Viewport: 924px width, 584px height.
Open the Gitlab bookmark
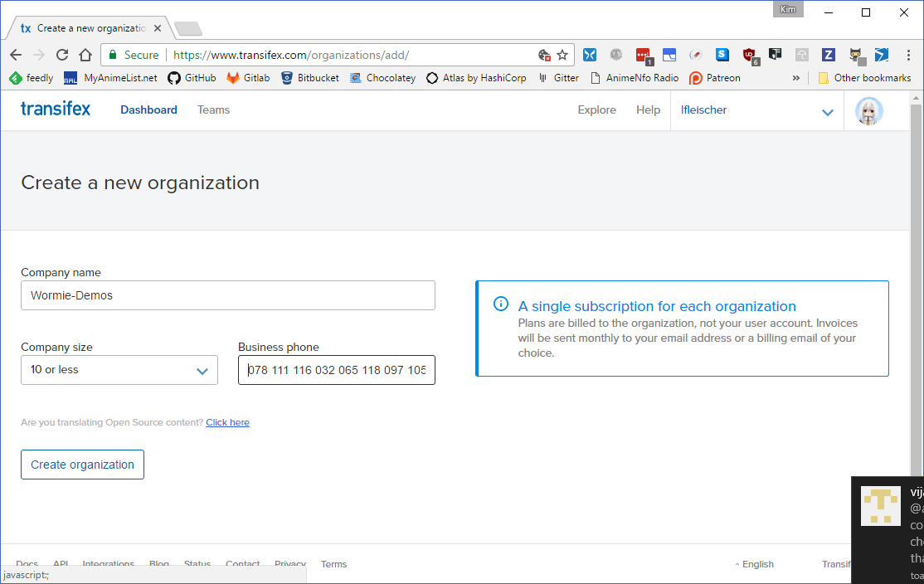[249, 78]
